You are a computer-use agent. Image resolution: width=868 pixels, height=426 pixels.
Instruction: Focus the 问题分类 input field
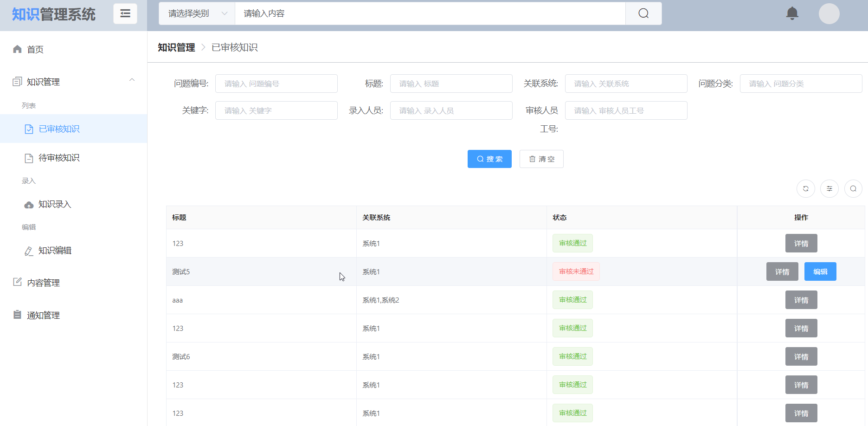(801, 84)
